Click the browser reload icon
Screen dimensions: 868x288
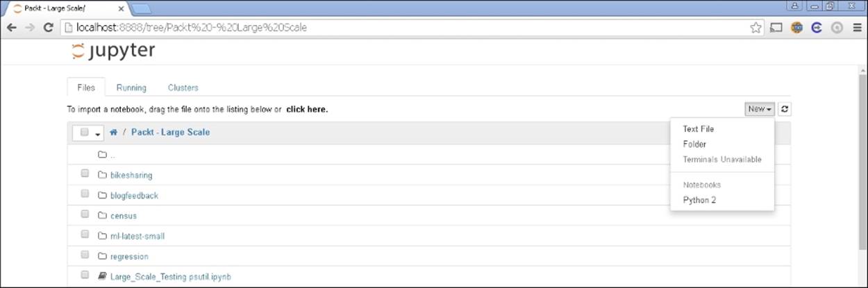coord(48,28)
